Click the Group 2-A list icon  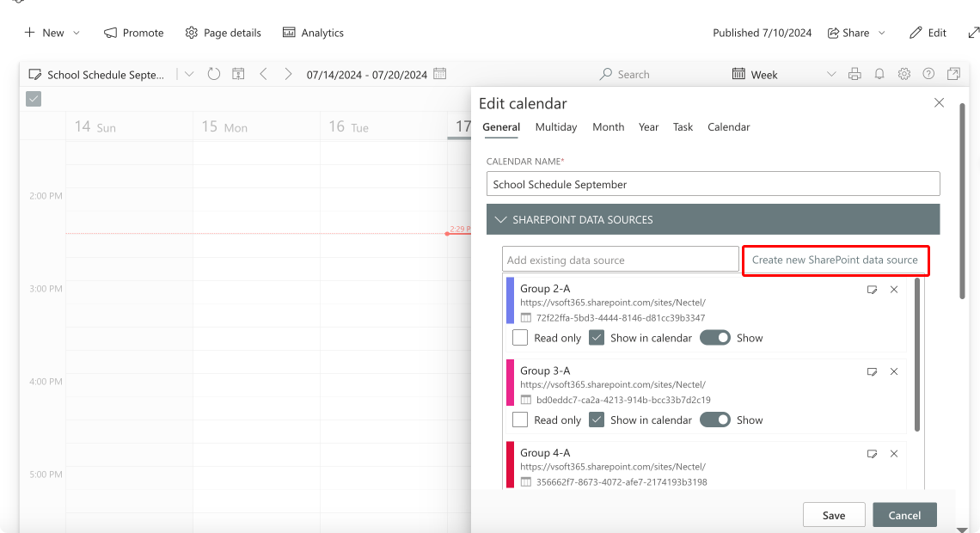point(525,317)
